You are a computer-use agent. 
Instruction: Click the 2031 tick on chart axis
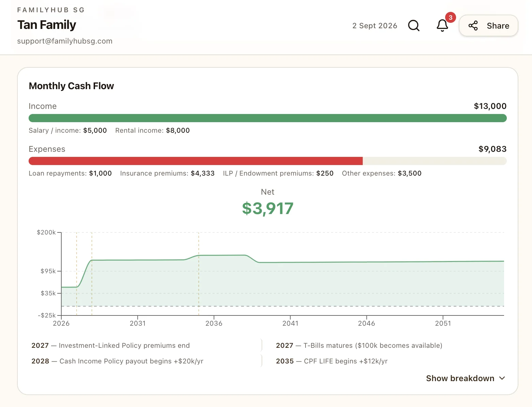coord(138,323)
